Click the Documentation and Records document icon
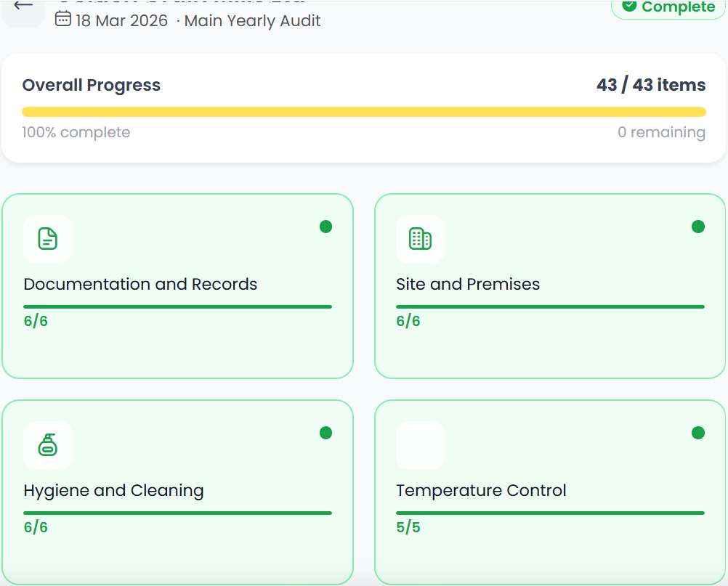Image resolution: width=728 pixels, height=586 pixels. (x=47, y=239)
